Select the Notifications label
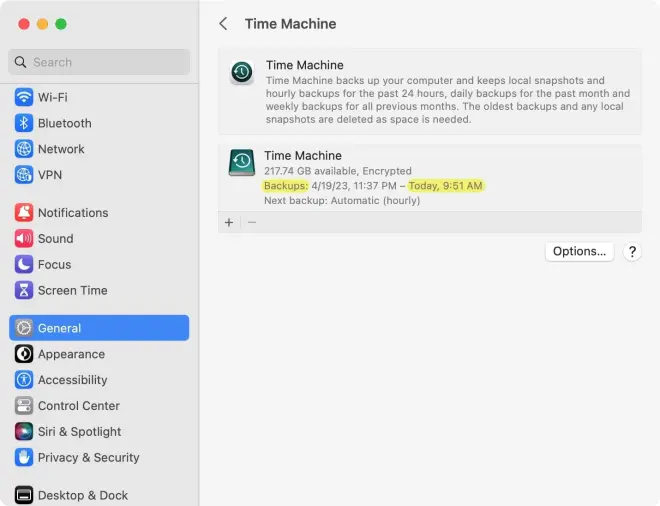Viewport: 660px width, 506px height. (x=73, y=213)
